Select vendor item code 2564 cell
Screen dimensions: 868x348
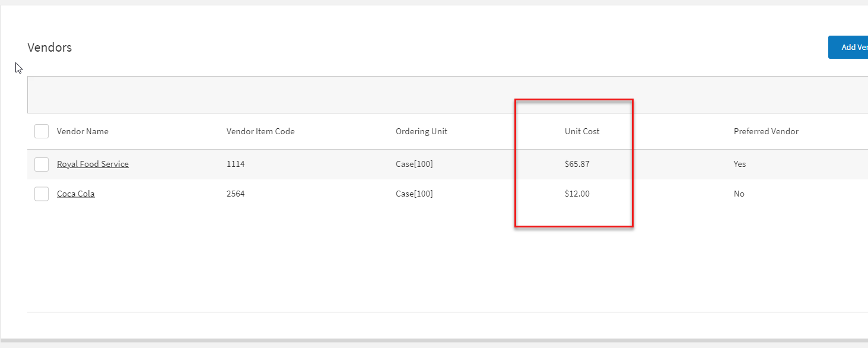(x=236, y=194)
